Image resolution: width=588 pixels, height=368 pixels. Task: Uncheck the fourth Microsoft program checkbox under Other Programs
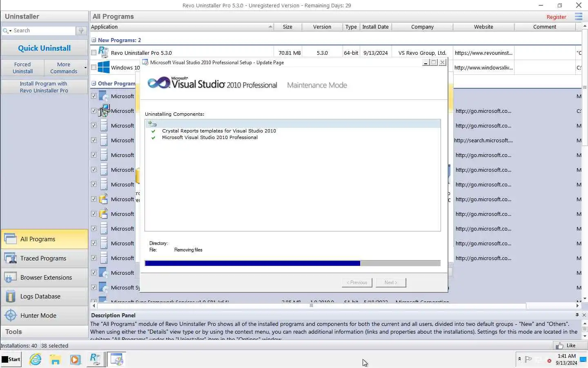pyautogui.click(x=94, y=140)
